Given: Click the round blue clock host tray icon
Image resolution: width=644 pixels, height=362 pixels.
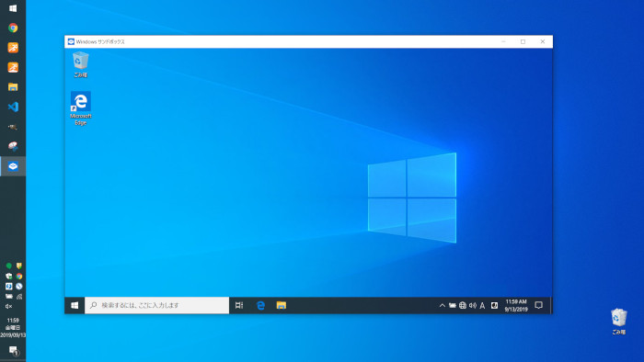Looking at the screenshot, I should coord(19,286).
